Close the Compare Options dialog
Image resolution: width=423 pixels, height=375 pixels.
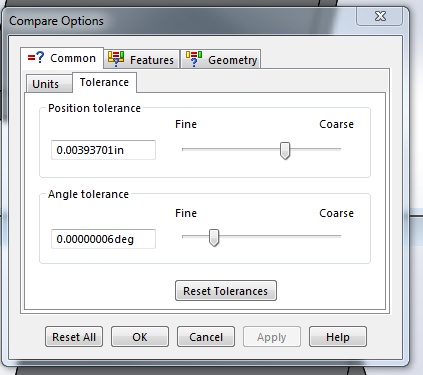tap(379, 16)
